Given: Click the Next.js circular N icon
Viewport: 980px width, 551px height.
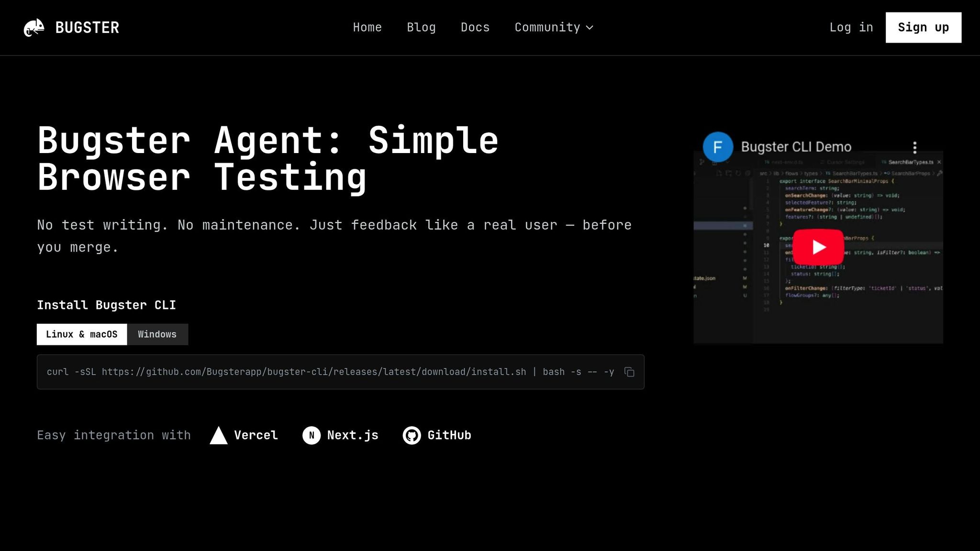Looking at the screenshot, I should point(312,435).
